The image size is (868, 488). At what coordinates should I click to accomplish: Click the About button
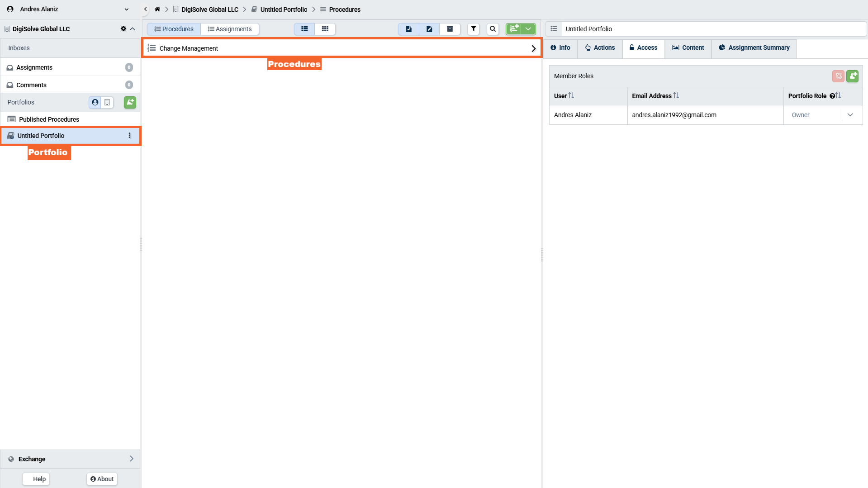102,479
